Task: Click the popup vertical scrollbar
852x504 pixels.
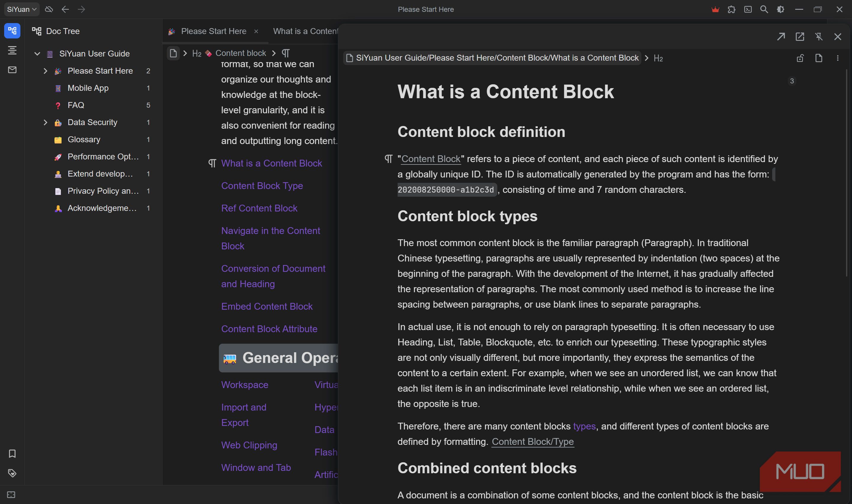Action: point(847,173)
